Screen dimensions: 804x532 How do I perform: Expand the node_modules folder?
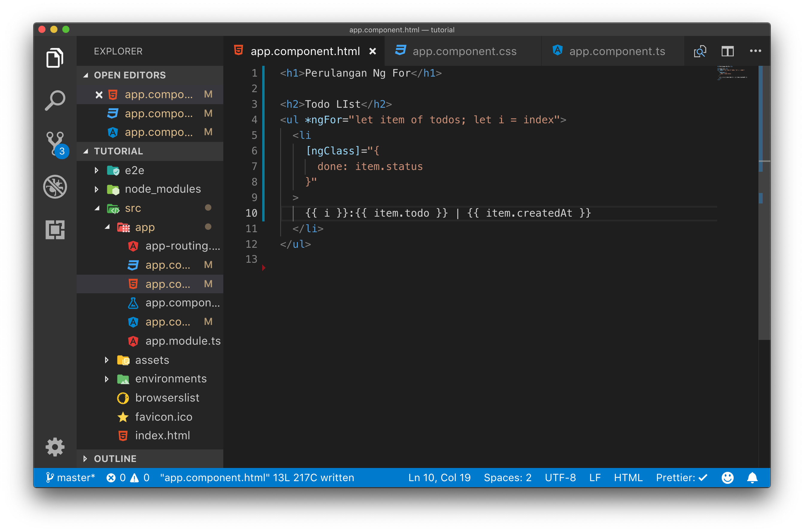[150, 189]
